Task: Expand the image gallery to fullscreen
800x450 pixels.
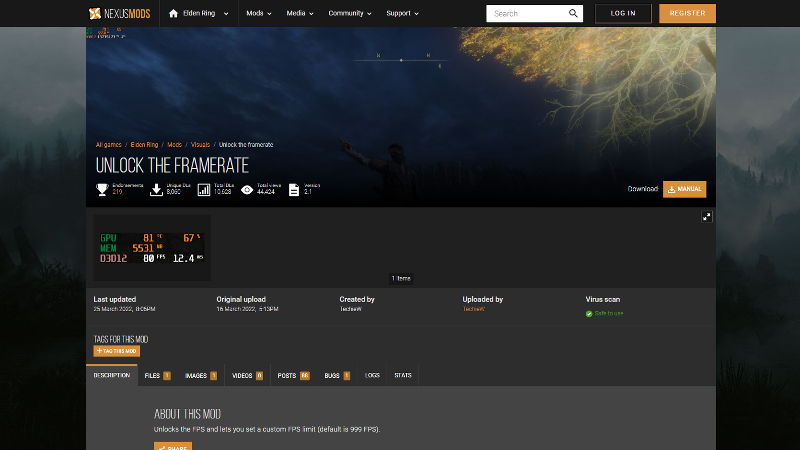Action: pyautogui.click(x=707, y=217)
